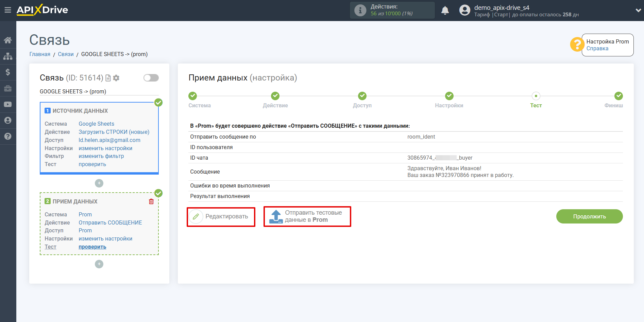
Task: Expand the account dropdown arrow
Action: pyautogui.click(x=638, y=11)
